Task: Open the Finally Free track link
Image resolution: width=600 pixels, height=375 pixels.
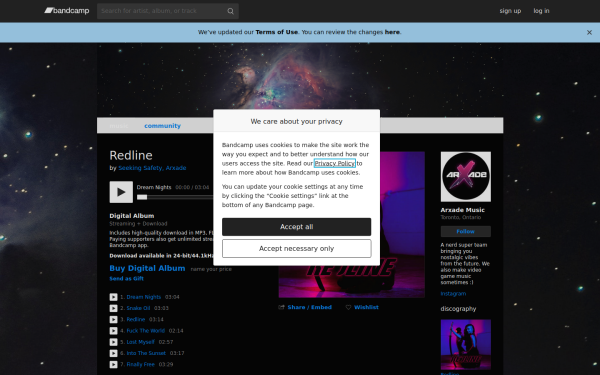Action: [x=140, y=365]
